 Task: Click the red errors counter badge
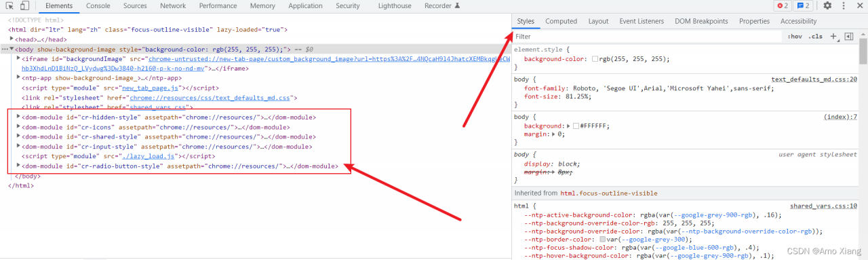click(x=783, y=5)
